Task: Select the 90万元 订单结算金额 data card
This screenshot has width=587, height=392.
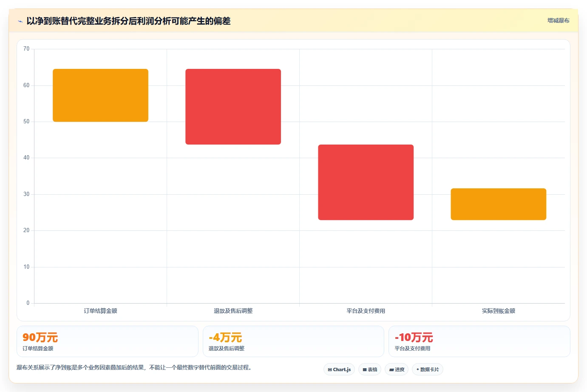Action: click(107, 341)
